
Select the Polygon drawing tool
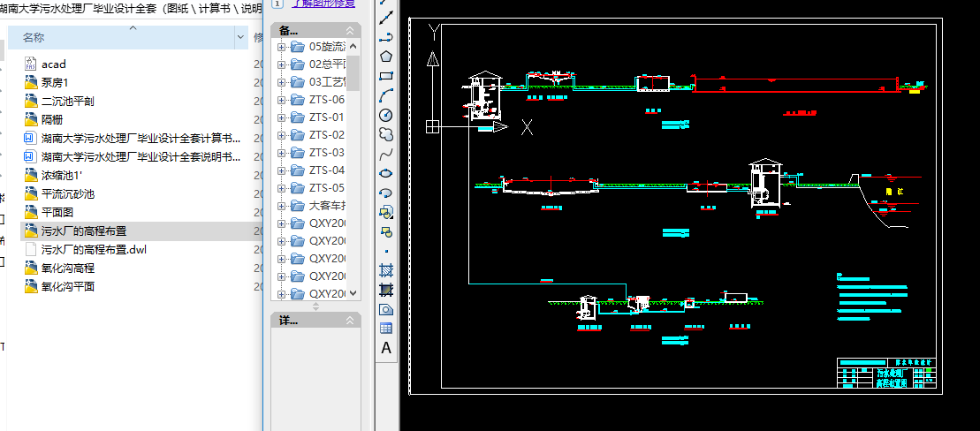[x=386, y=56]
